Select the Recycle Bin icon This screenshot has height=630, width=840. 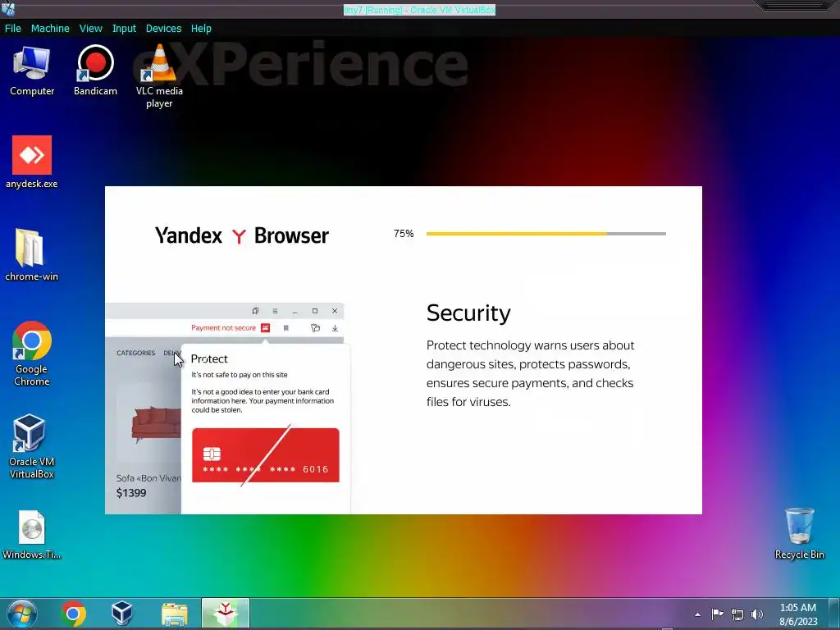coord(799,533)
